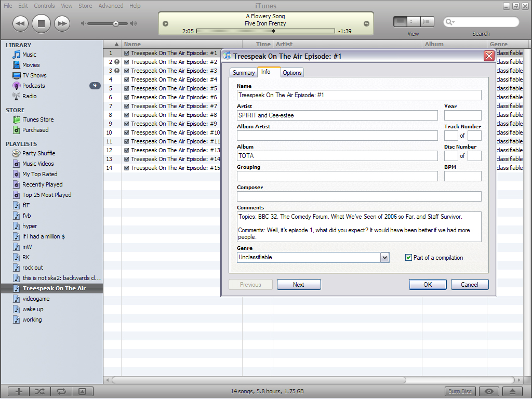Click the Music library icon

16,55
